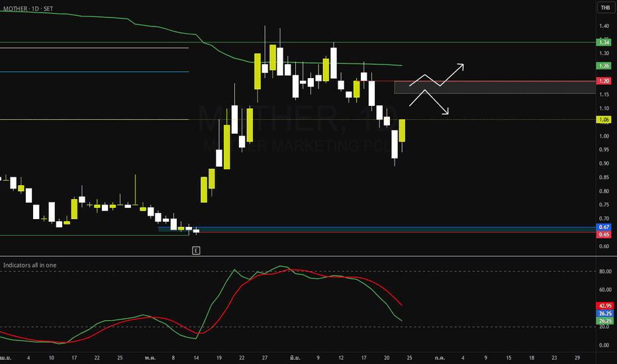Viewport: 617px width, 364px height.
Task: Click the 1.40 price scale tick
Action: (604, 26)
